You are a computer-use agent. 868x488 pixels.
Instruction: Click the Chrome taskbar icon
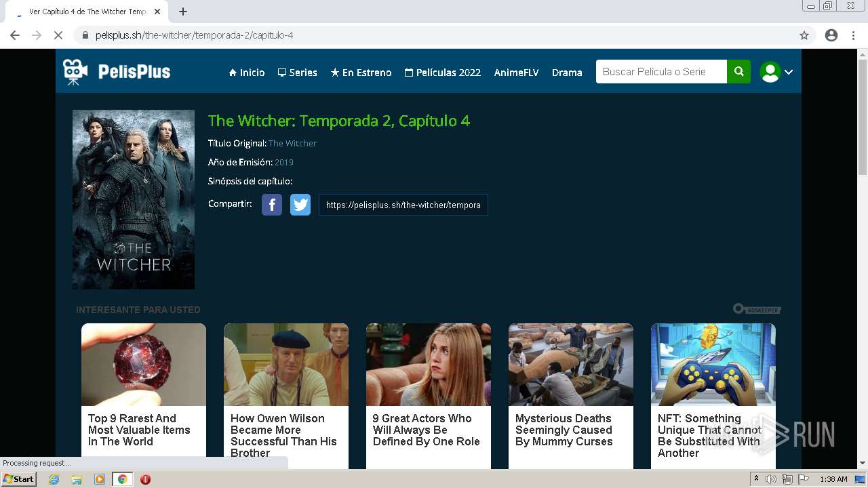point(122,479)
